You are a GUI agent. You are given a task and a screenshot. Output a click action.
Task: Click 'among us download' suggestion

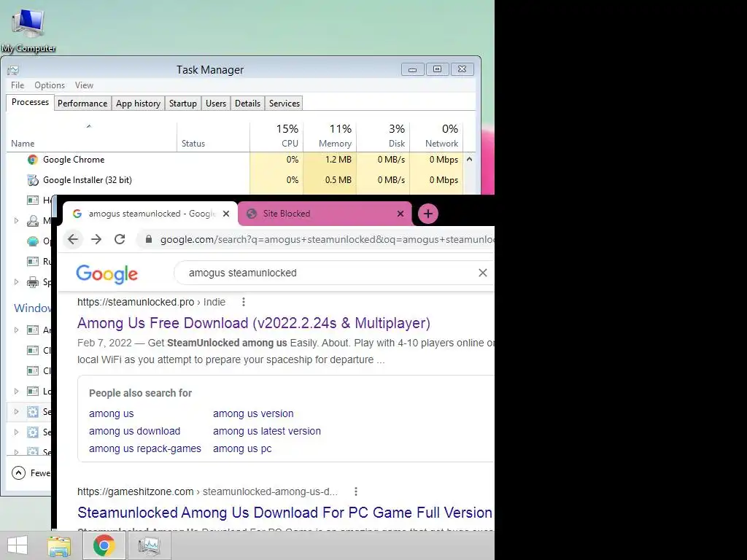pos(134,431)
